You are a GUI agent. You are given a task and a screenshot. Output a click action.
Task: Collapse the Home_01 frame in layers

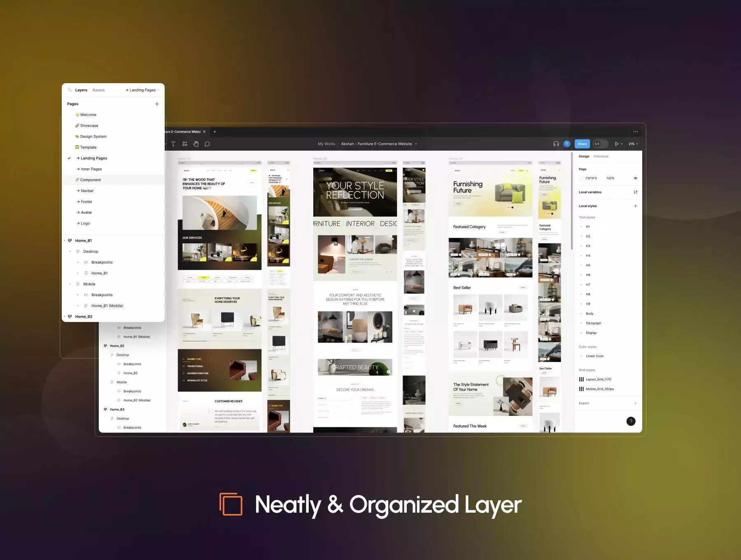point(65,240)
